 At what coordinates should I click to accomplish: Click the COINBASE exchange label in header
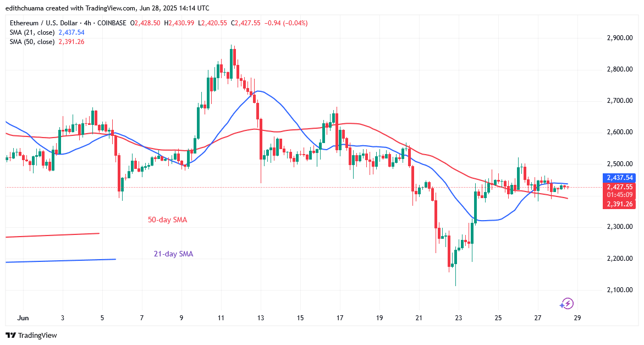click(112, 23)
